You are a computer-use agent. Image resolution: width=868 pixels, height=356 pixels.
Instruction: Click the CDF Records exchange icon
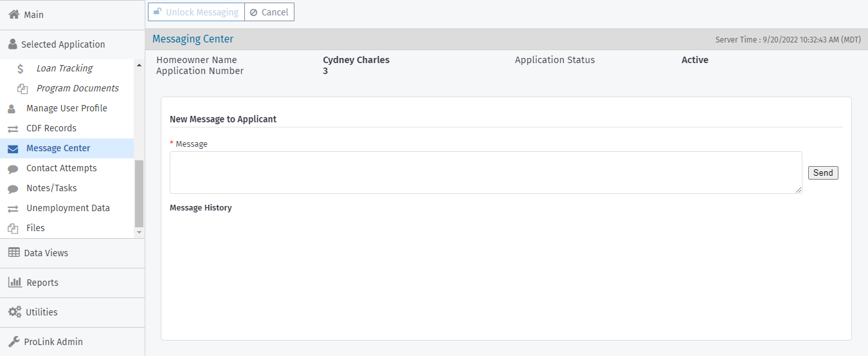coord(13,129)
